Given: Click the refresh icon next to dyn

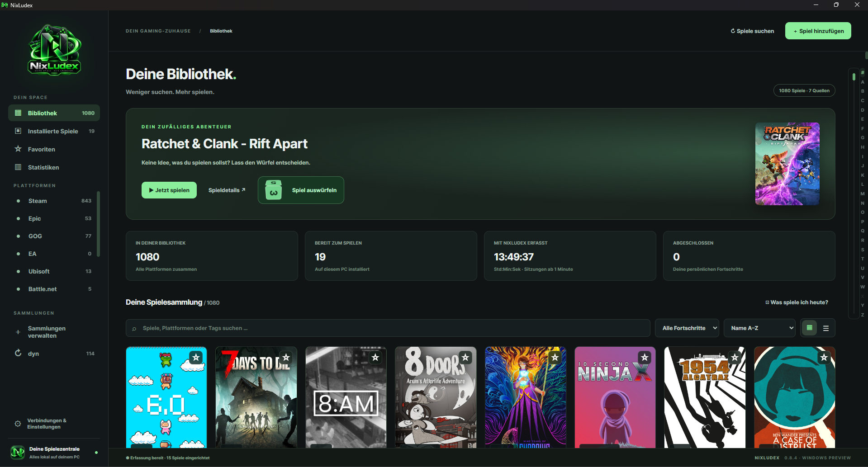Looking at the screenshot, I should pyautogui.click(x=18, y=353).
